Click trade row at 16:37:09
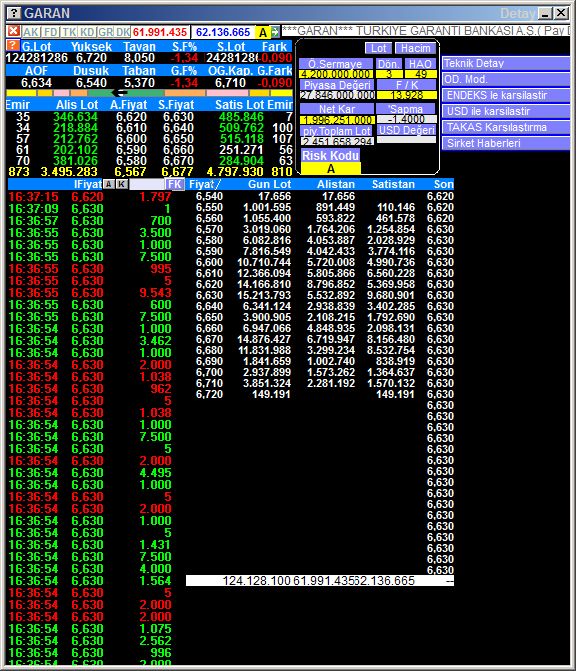The image size is (576, 671). click(90, 209)
